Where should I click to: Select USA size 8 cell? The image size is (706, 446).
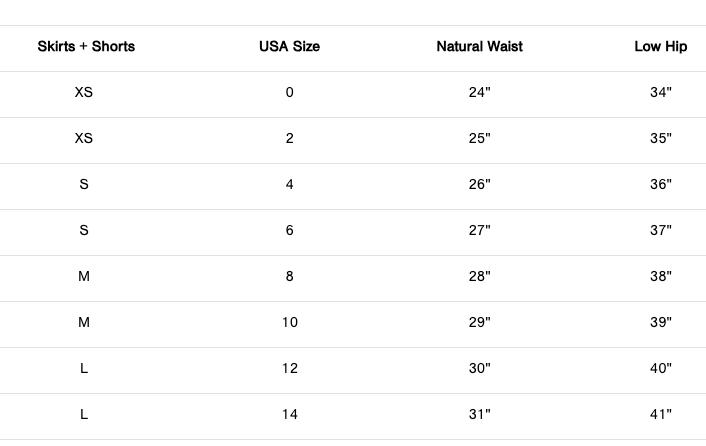[289, 277]
